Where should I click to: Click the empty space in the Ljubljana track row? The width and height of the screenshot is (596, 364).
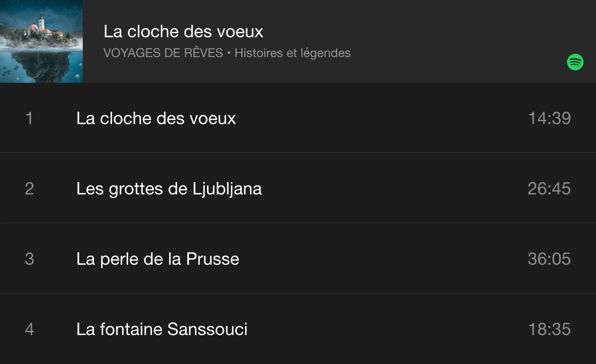[393, 189]
